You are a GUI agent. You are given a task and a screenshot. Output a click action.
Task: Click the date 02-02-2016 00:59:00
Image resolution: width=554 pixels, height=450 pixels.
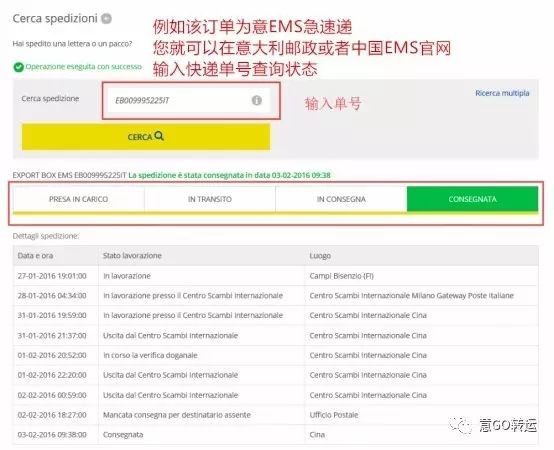coord(52,395)
